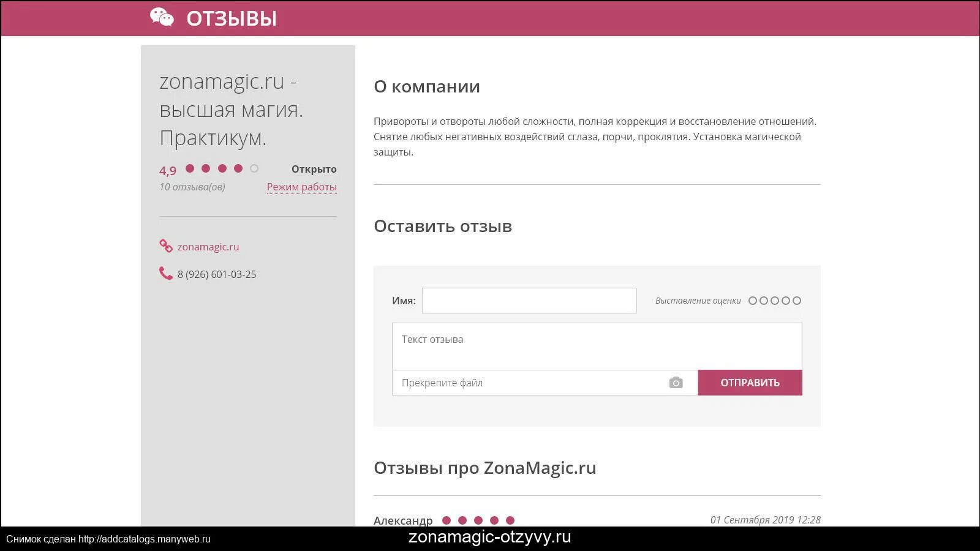The image size is (980, 551).
Task: Set rating to four star circle
Action: click(786, 301)
